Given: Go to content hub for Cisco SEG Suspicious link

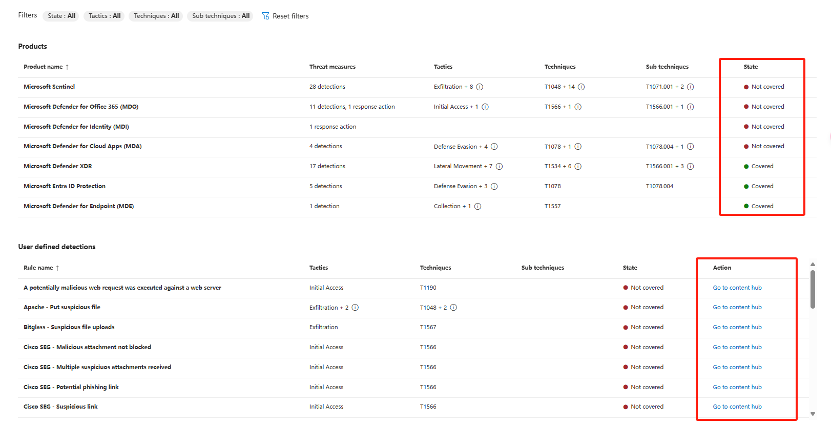Looking at the screenshot, I should [737, 407].
